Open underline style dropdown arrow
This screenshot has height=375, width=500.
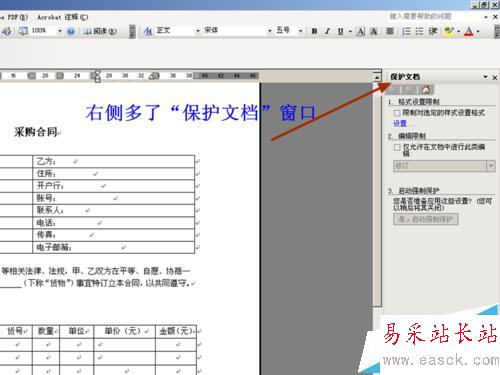click(350, 31)
